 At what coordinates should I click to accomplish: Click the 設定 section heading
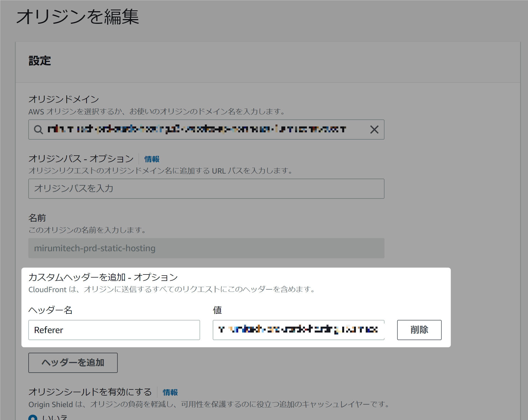(40, 61)
